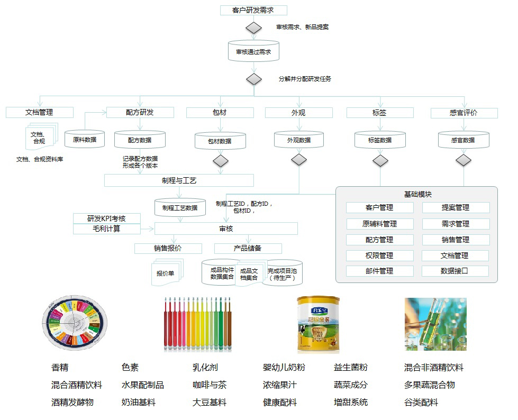
Task: Click the 客户研发需求 box
Action: 253,10
